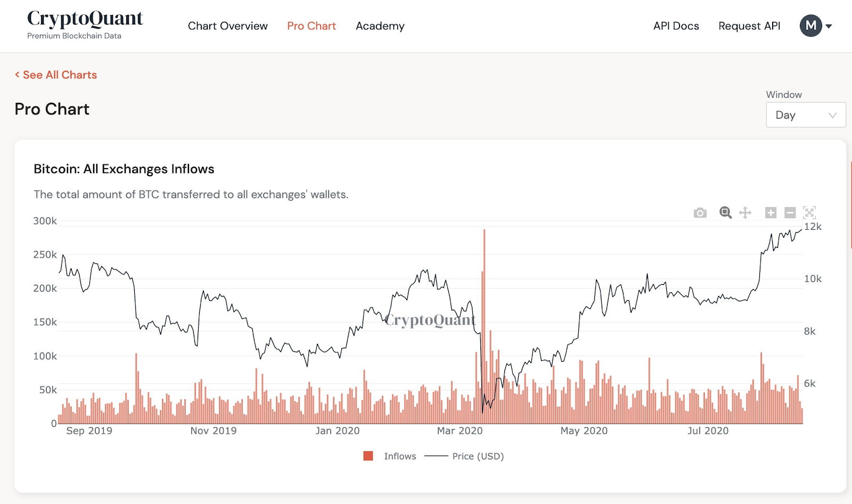This screenshot has height=504, width=852.
Task: Click the Request API link
Action: [x=749, y=26]
